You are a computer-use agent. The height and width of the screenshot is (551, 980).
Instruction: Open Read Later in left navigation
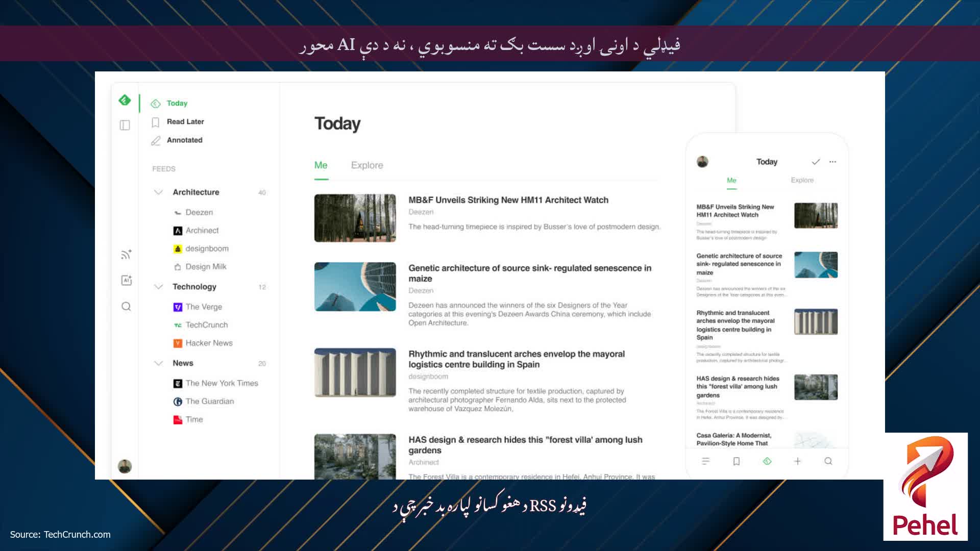pos(185,121)
